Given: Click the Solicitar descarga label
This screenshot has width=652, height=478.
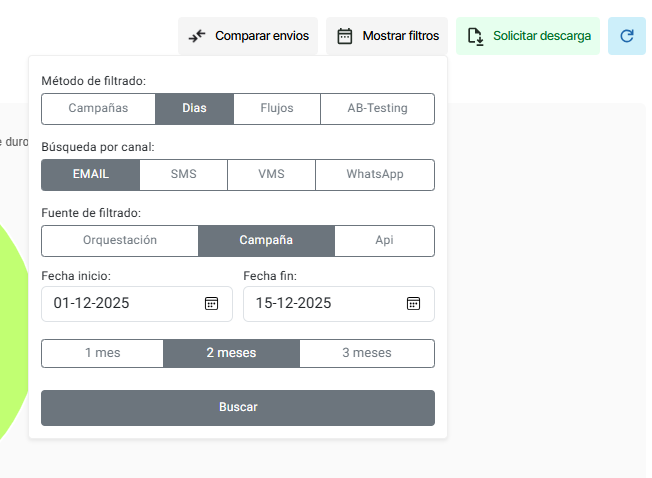Looking at the screenshot, I should click(x=542, y=36).
